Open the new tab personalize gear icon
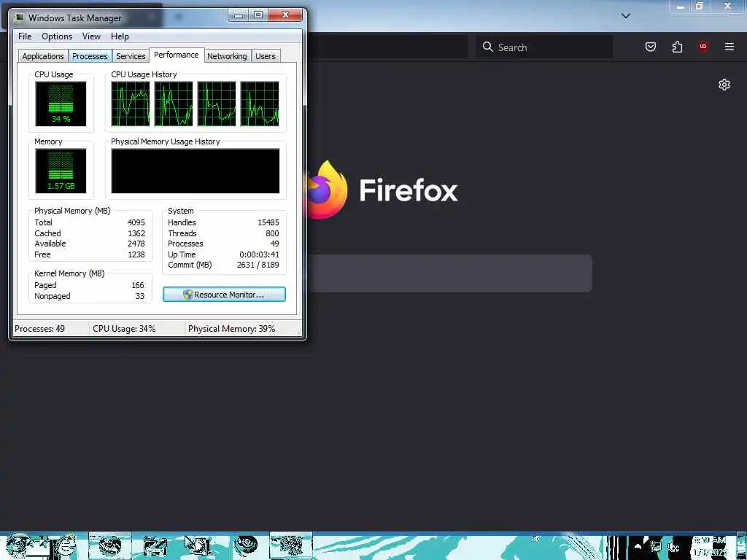This screenshot has width=747, height=560. (724, 85)
